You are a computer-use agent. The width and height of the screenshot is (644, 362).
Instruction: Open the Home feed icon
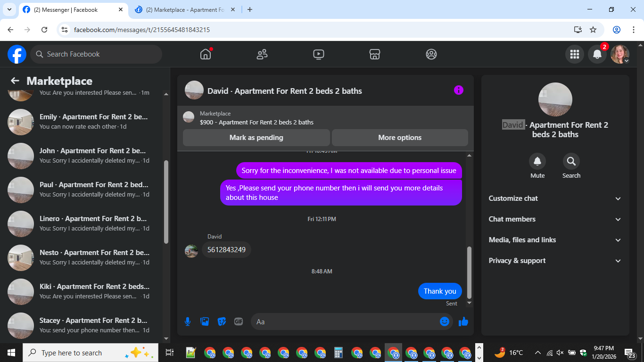pyautogui.click(x=206, y=54)
